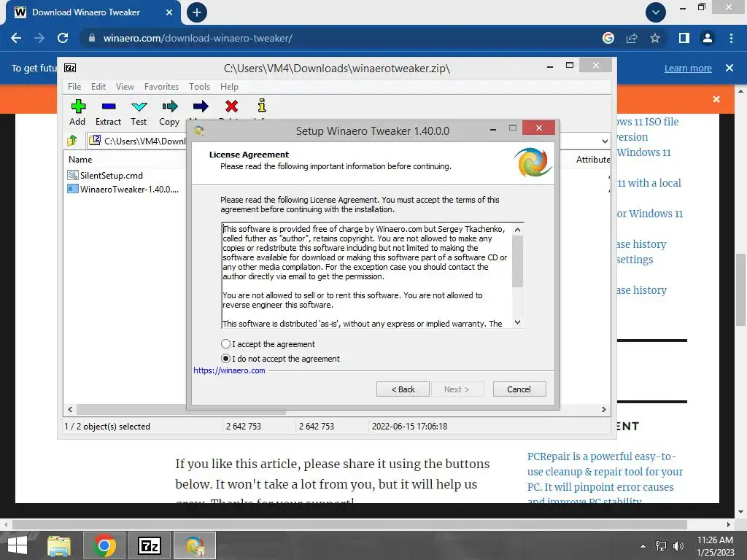Click the Move arrow icon in 7-Zip
The image size is (747, 560).
pyautogui.click(x=201, y=106)
